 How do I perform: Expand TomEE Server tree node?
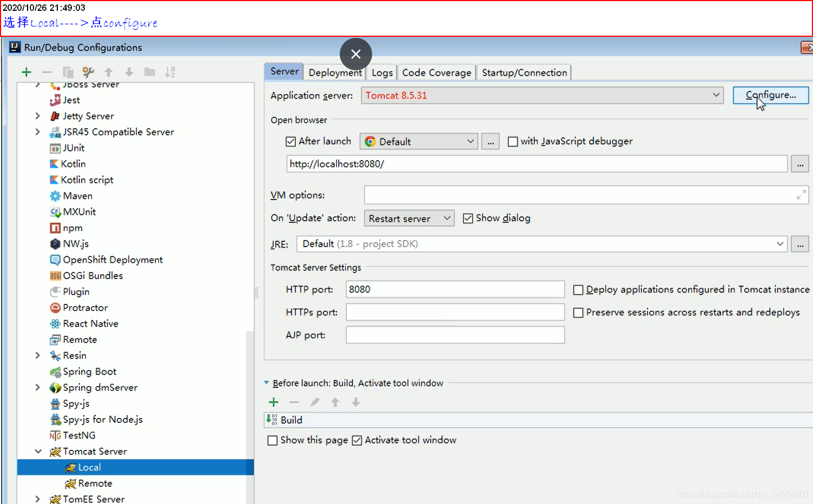point(38,499)
